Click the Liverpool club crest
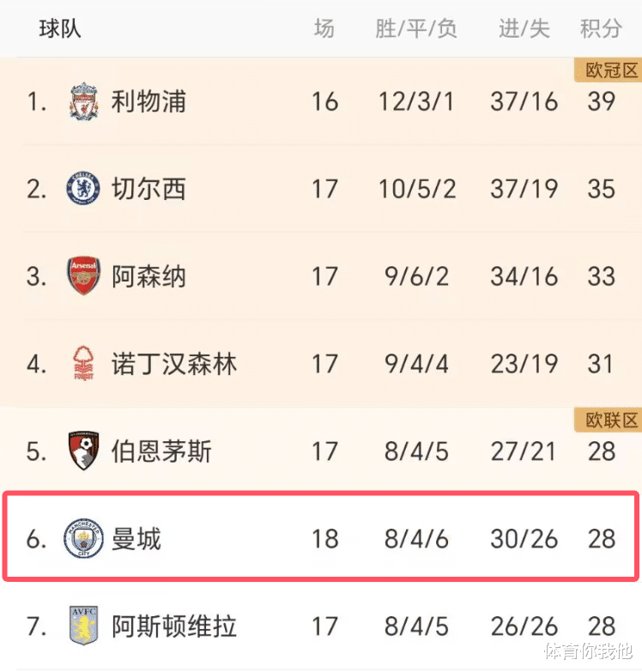 [83, 101]
